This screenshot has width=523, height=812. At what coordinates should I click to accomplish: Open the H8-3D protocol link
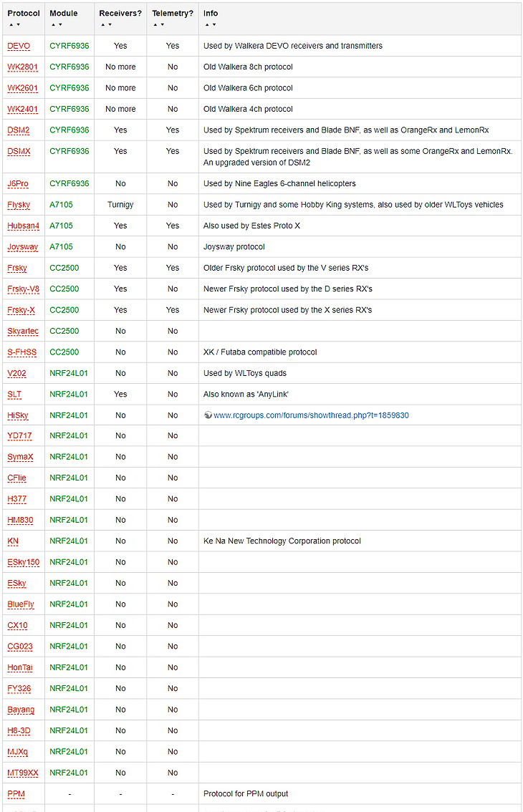click(x=19, y=730)
